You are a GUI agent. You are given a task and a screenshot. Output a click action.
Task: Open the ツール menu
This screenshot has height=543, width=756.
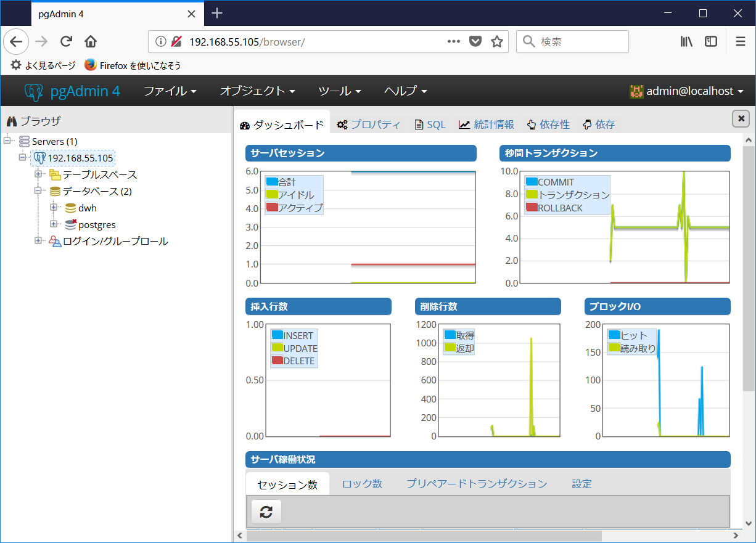pos(340,91)
